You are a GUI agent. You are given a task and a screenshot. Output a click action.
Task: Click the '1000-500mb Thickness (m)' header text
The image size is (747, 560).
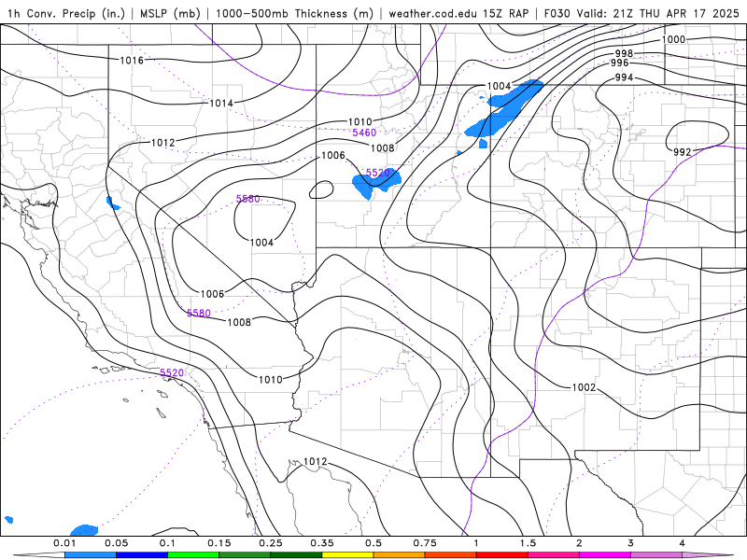pyautogui.click(x=294, y=13)
